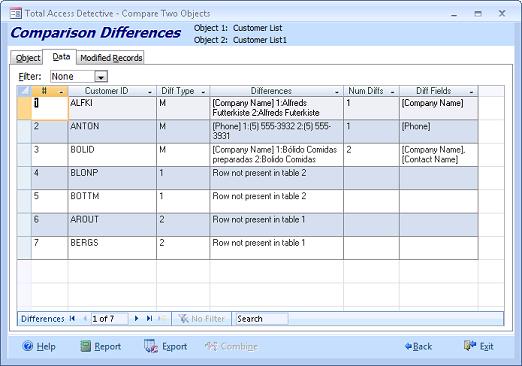Click the ALFKI Customer ID cell

pyautogui.click(x=112, y=108)
